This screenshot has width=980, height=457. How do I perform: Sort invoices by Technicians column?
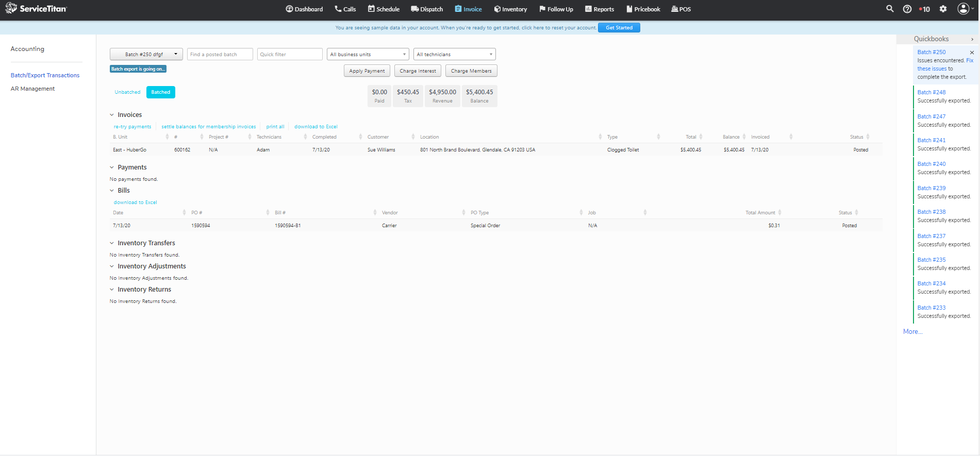tap(305, 137)
